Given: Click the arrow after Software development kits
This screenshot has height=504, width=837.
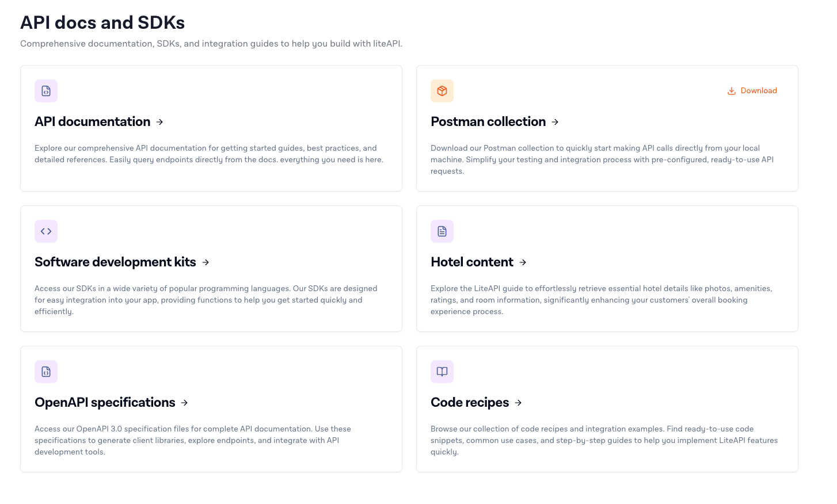Looking at the screenshot, I should pyautogui.click(x=206, y=262).
